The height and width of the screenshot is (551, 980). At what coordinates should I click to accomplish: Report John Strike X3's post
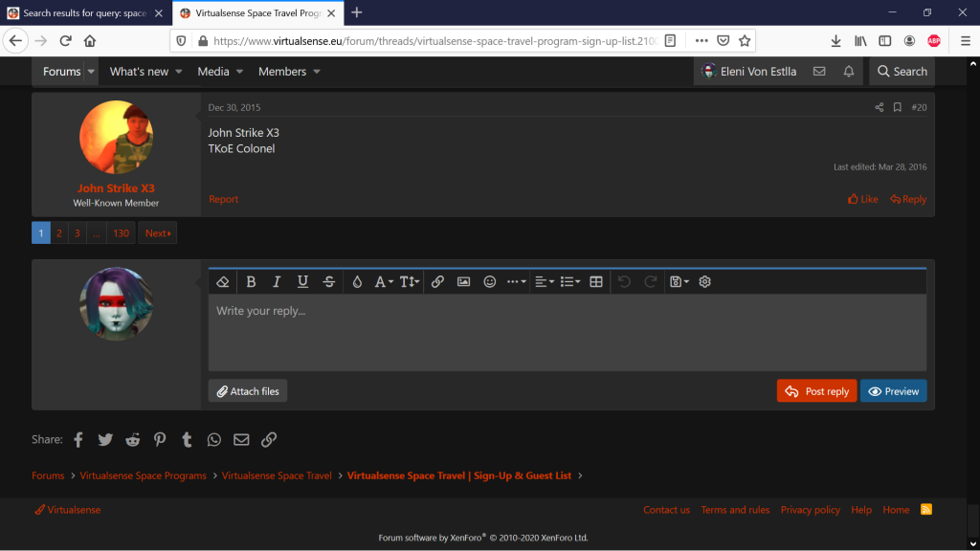point(223,199)
